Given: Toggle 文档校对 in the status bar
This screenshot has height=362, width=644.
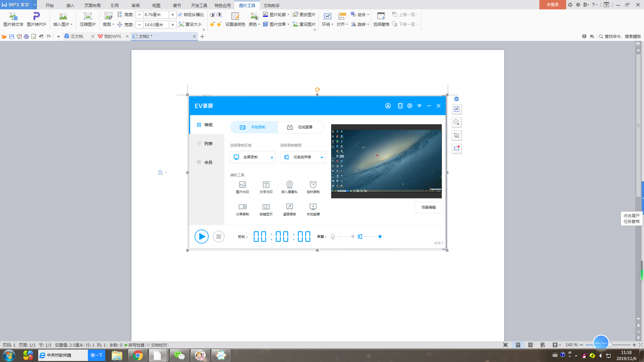Looking at the screenshot, I should pos(157,345).
